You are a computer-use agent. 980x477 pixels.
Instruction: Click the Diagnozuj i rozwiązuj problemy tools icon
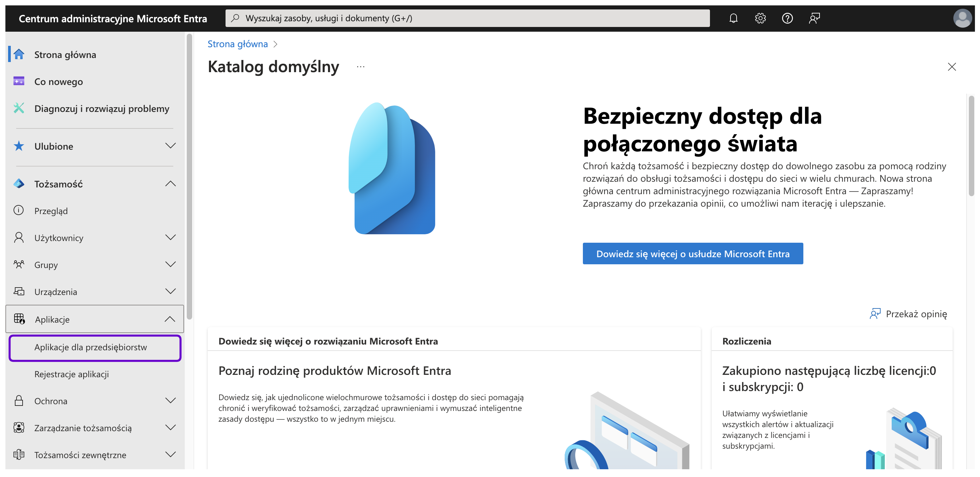19,109
